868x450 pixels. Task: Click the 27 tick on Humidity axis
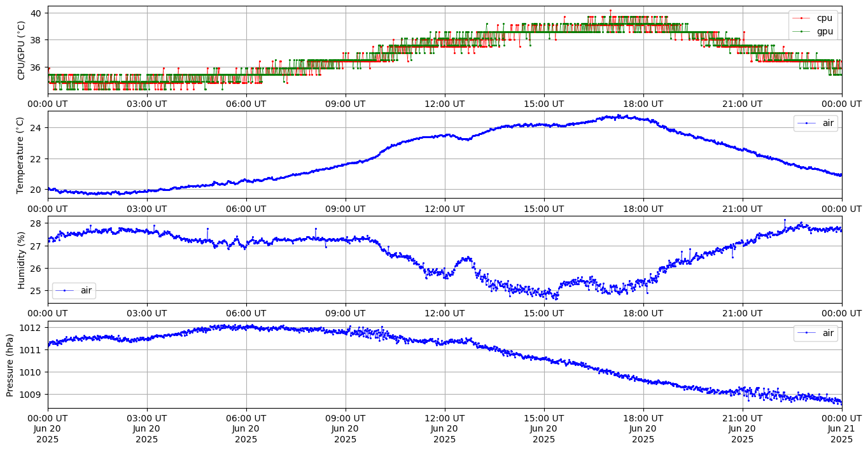pyautogui.click(x=36, y=246)
